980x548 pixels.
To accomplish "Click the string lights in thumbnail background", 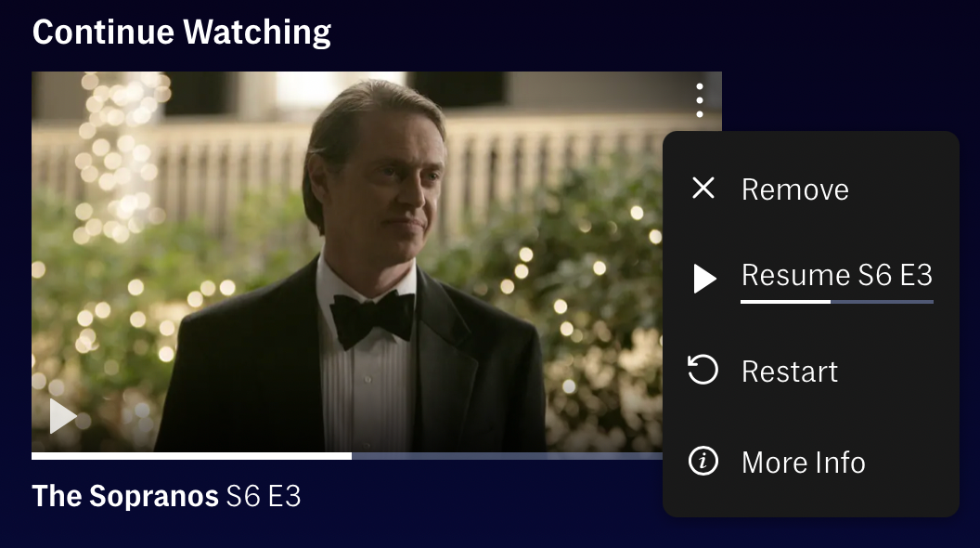I will [117, 156].
